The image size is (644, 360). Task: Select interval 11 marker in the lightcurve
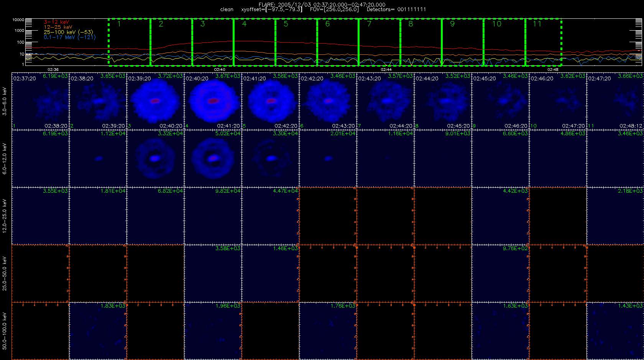[x=537, y=24]
